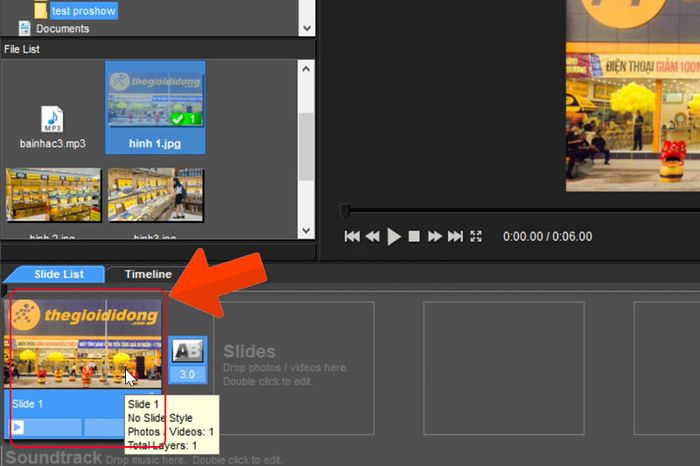
Task: Click the File List scroll-down arrow
Action: click(306, 231)
